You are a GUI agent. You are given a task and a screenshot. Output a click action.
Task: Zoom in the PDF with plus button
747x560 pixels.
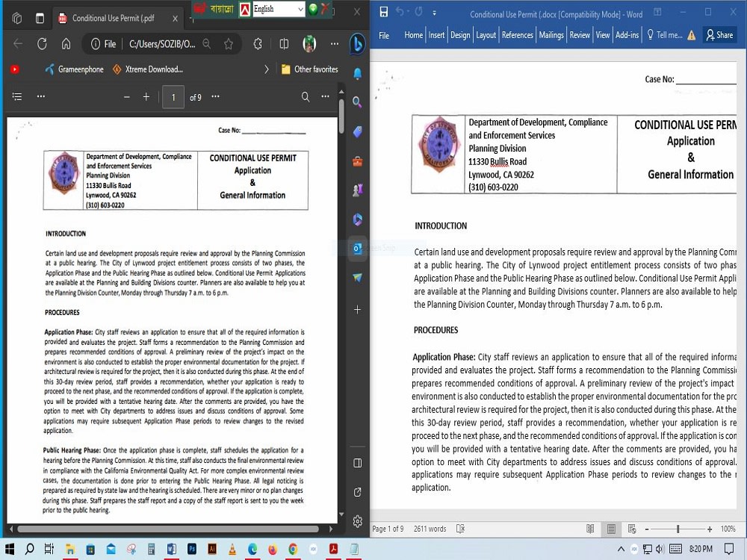click(x=146, y=97)
